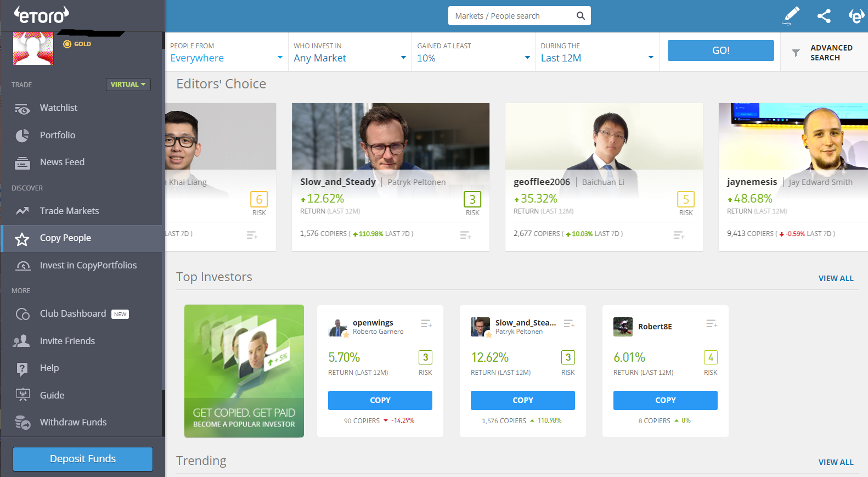Click Robert8E avatar thumbnail
Image resolution: width=868 pixels, height=477 pixels.
pos(623,327)
